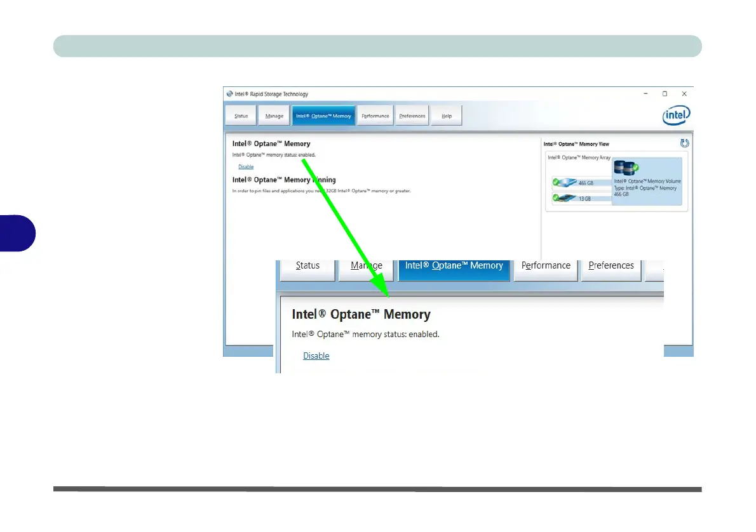756x532 pixels.
Task: Click 'Type: Intel Optane Memory' text
Action: [x=645, y=188]
